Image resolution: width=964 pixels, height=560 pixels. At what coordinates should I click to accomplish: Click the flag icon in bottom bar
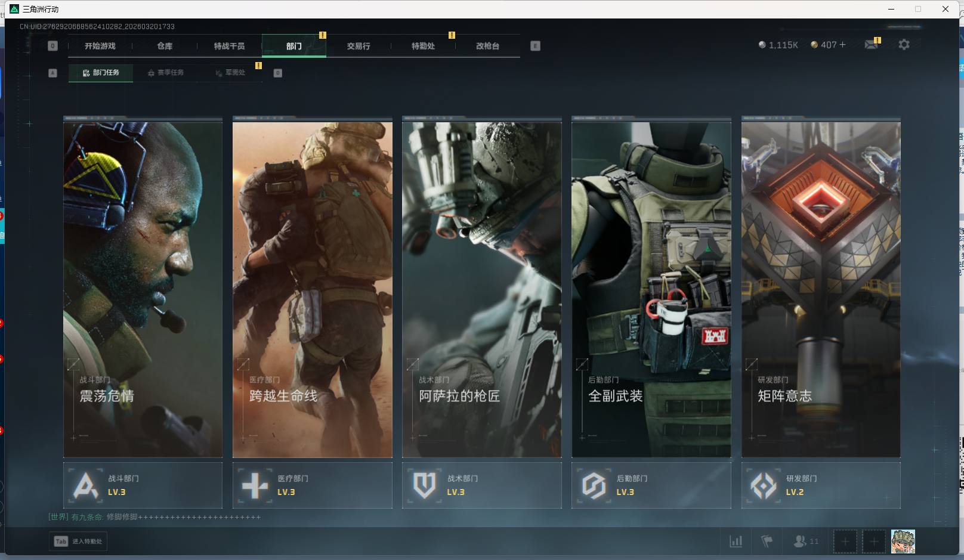click(767, 542)
